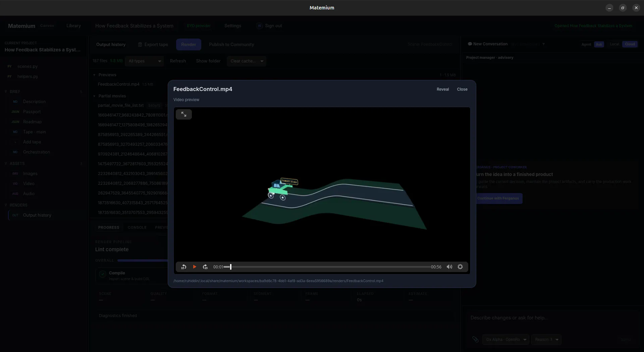The height and width of the screenshot is (352, 644).
Task: Rewind the video 15 seconds
Action: [183, 267]
